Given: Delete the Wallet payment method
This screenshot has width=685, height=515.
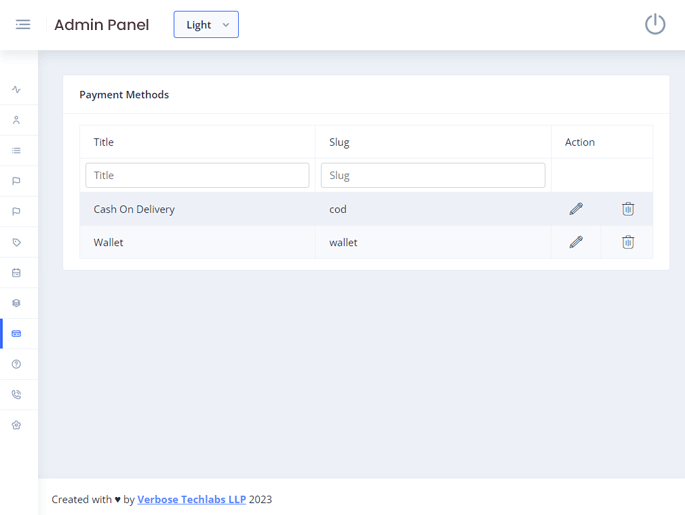Looking at the screenshot, I should point(628,242).
